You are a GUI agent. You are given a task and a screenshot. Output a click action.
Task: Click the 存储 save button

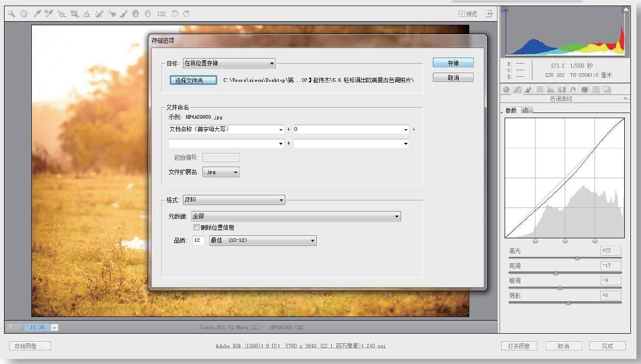[x=453, y=63]
